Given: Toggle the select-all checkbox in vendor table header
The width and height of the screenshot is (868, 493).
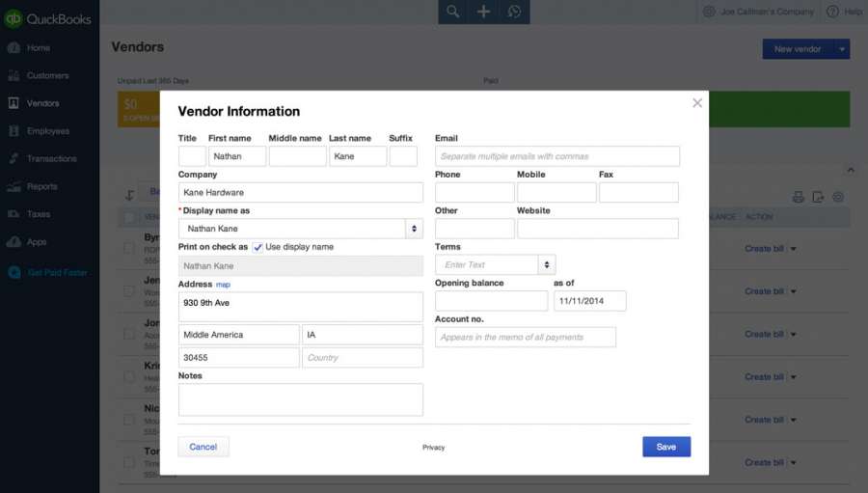Looking at the screenshot, I should pos(129,217).
